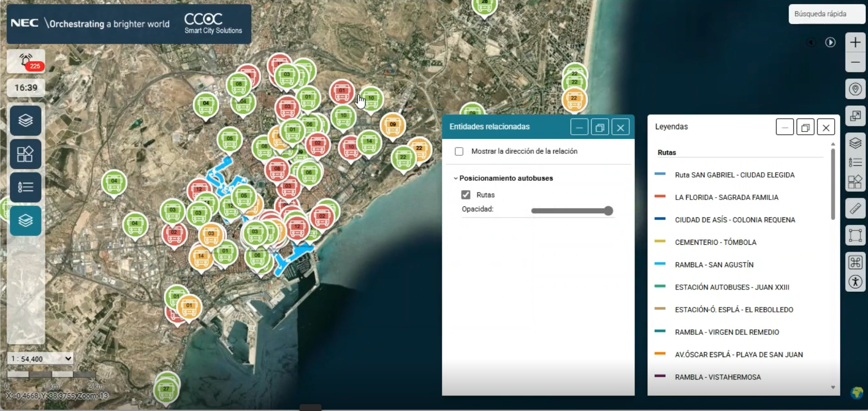Select the ruler measurement tool
This screenshot has height=411, width=868.
pos(855,209)
